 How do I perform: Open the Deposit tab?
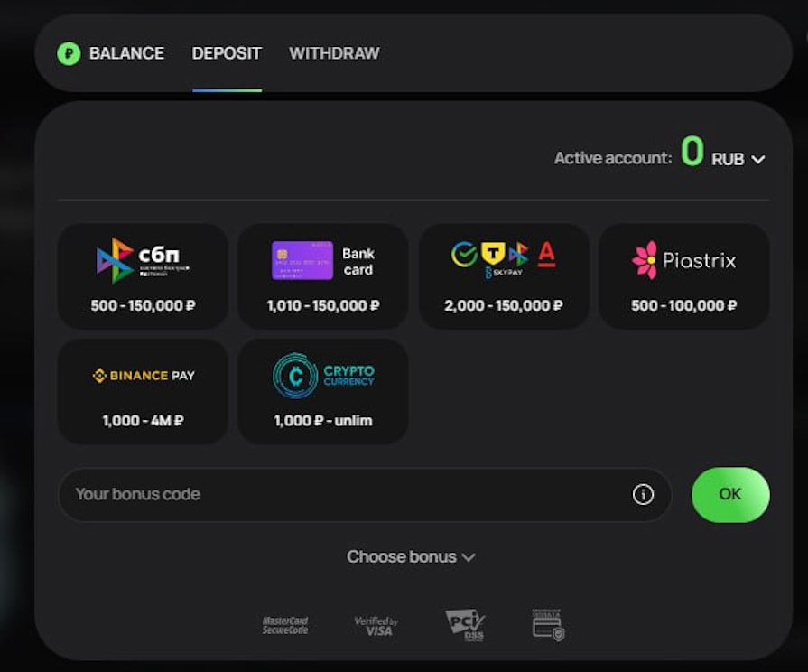[227, 54]
